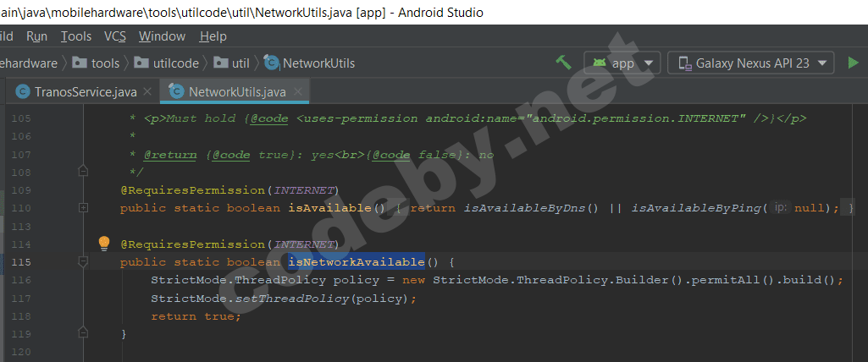Image resolution: width=868 pixels, height=362 pixels.
Task: Collapse the isNetworkAvailable method on line 115
Action: (83, 261)
